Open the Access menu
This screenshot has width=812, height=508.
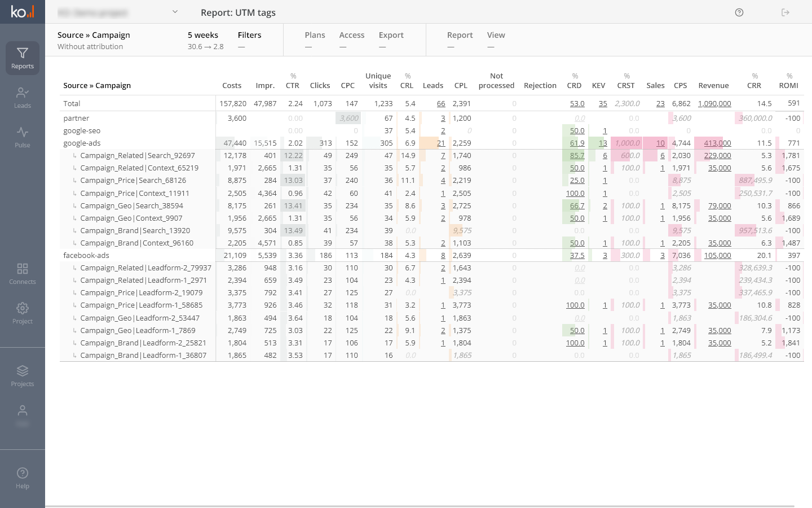[351, 40]
